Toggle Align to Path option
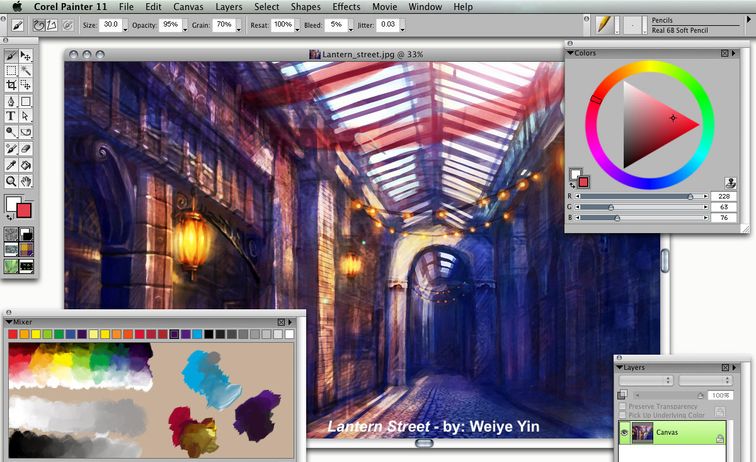The width and height of the screenshot is (756, 462). pos(68,25)
